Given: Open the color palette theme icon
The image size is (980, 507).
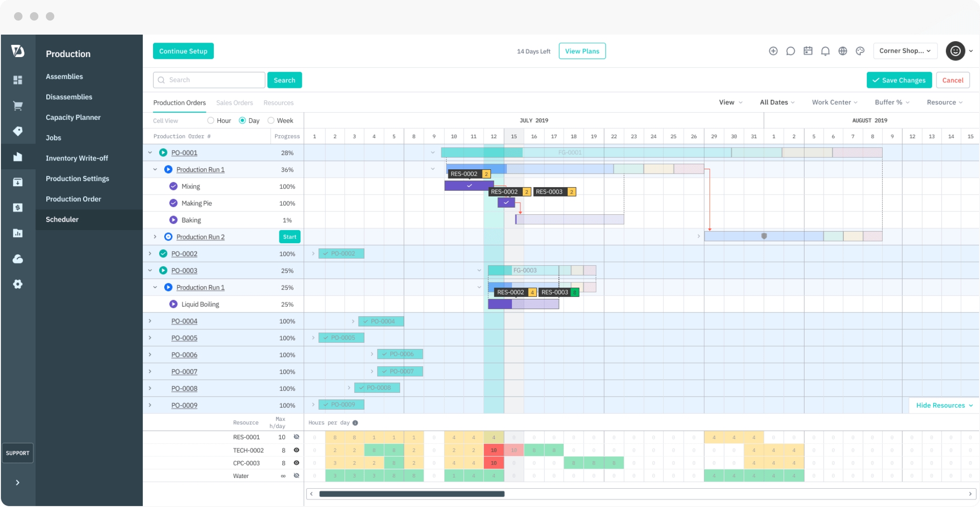Looking at the screenshot, I should [x=860, y=51].
